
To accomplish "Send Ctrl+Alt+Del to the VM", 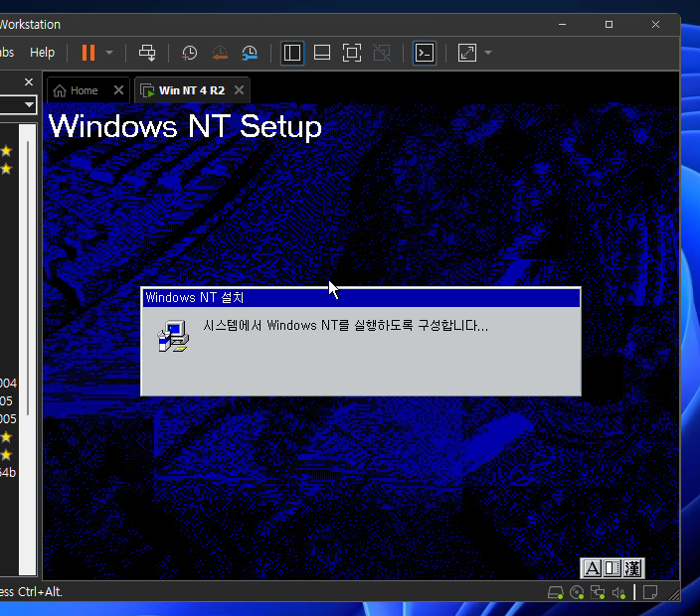I will (147, 53).
